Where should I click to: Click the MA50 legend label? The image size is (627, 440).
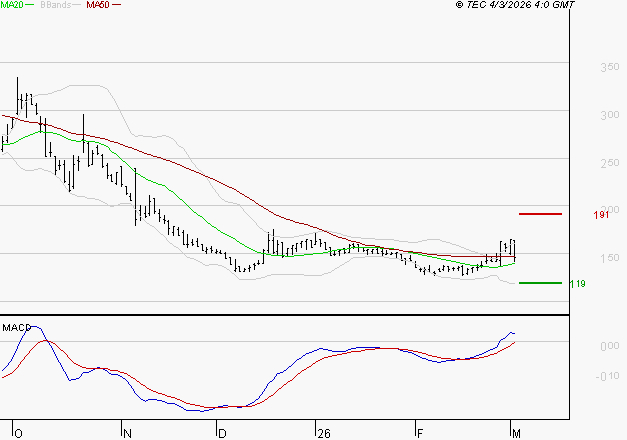[x=98, y=5]
